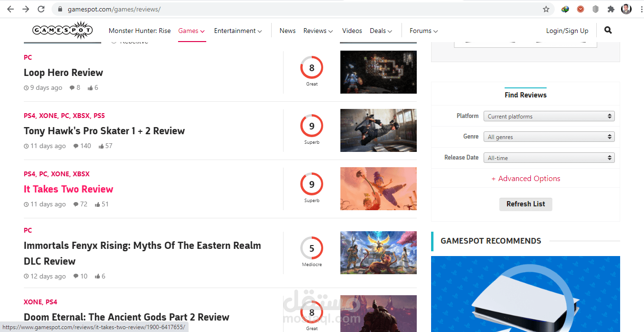This screenshot has width=644, height=332.
Task: Go back with the browser back arrow
Action: click(11, 9)
